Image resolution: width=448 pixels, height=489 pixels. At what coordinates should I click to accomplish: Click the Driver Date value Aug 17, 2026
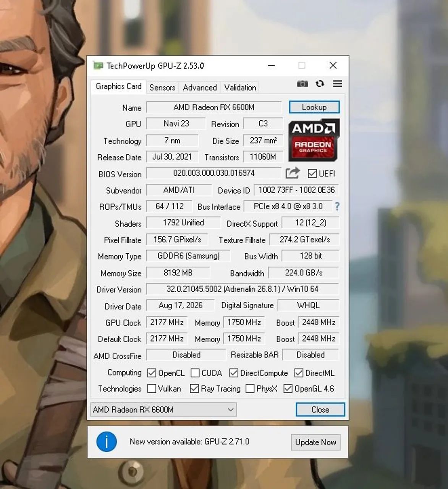pyautogui.click(x=180, y=306)
